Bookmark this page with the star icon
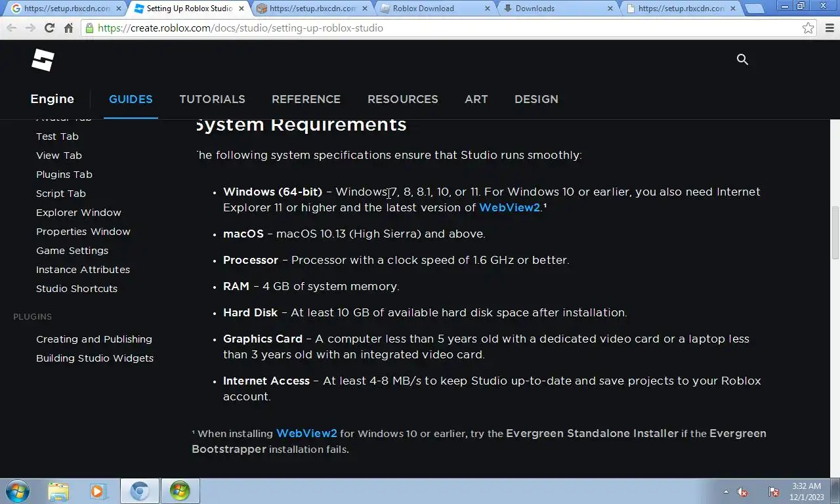 click(x=808, y=28)
